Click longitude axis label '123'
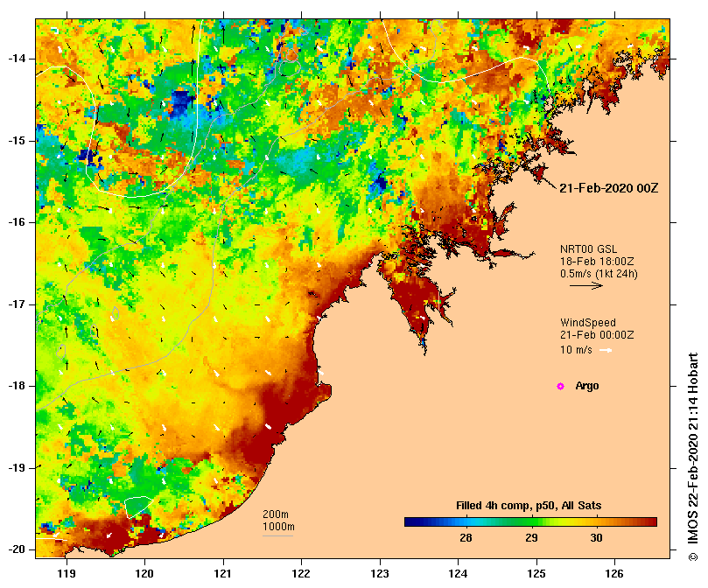Screen dimensions: 708x588 (380, 574)
